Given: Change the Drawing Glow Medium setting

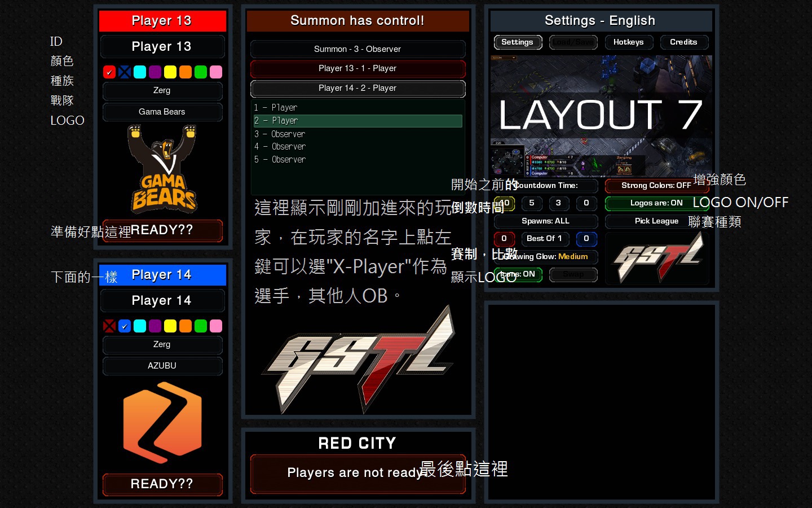Looking at the screenshot, I should pyautogui.click(x=545, y=256).
